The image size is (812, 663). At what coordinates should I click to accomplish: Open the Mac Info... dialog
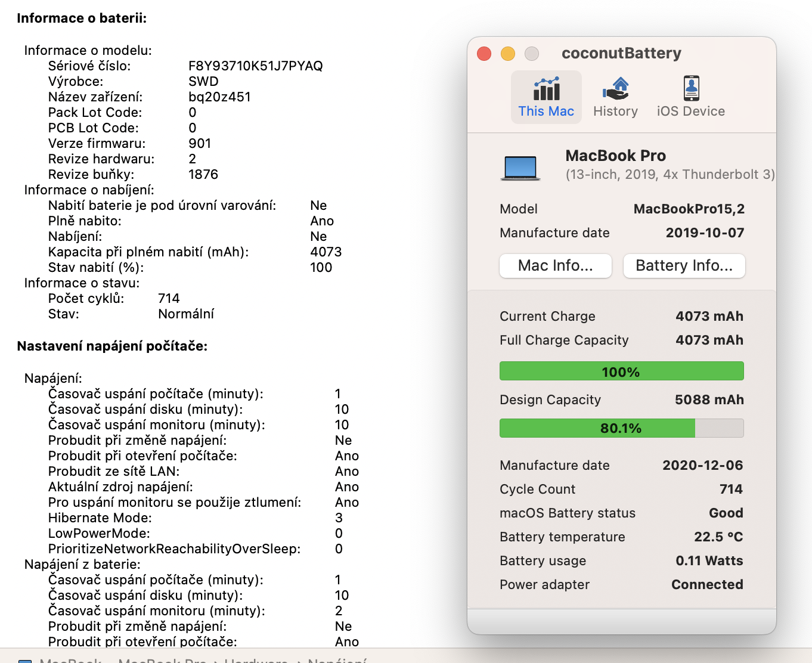pos(555,266)
